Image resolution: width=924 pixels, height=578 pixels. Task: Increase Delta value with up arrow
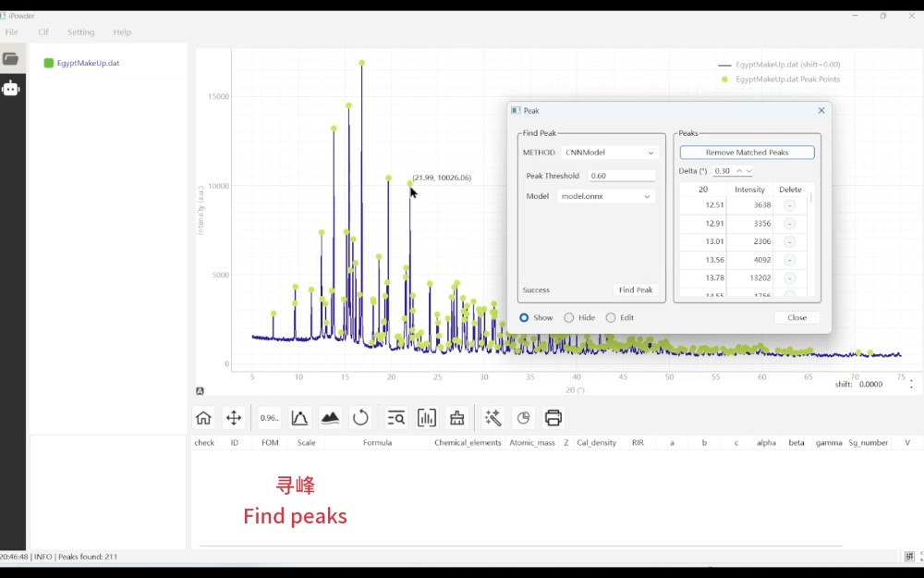coord(739,171)
